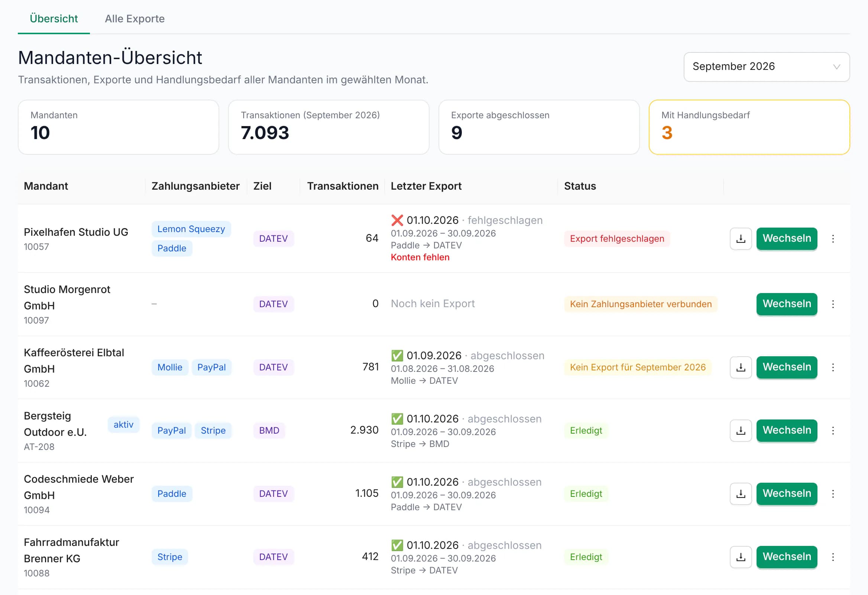The image size is (868, 595).
Task: Download export for Pixelhafen Studio UG
Action: 741,238
